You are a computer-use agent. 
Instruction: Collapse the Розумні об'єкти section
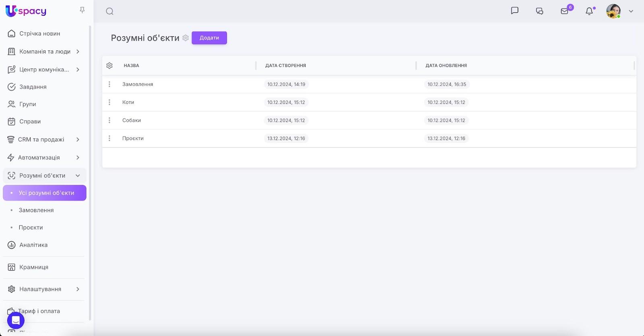[x=78, y=176]
